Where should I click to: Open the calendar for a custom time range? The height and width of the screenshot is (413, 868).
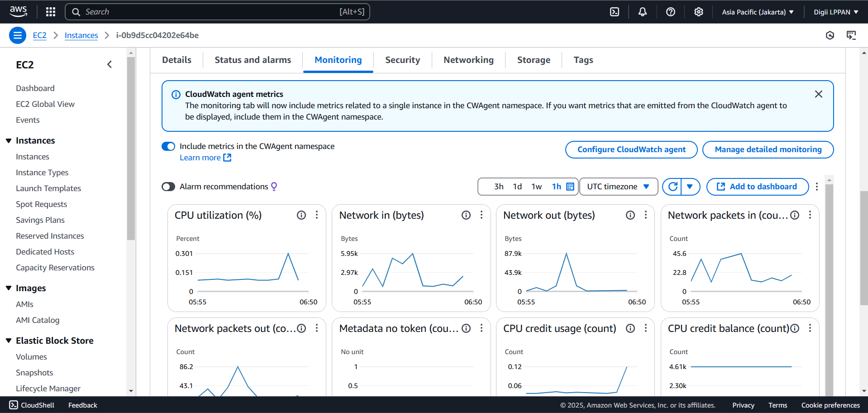point(569,186)
